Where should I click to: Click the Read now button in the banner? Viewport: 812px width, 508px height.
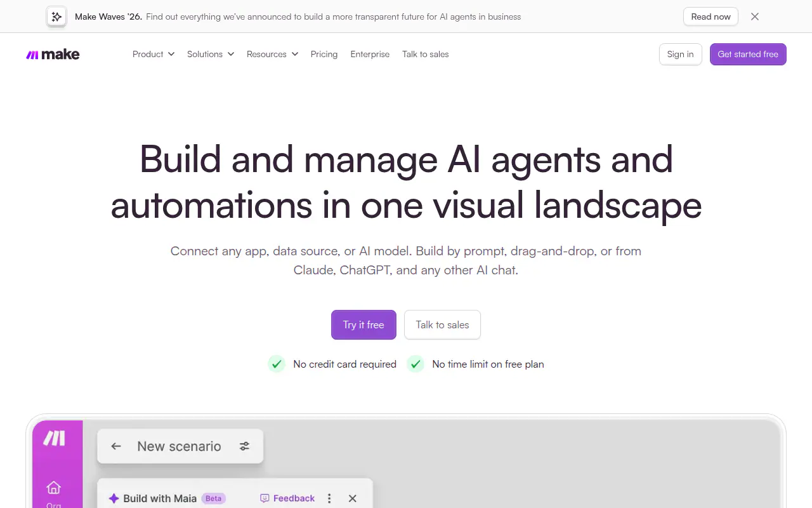click(710, 17)
